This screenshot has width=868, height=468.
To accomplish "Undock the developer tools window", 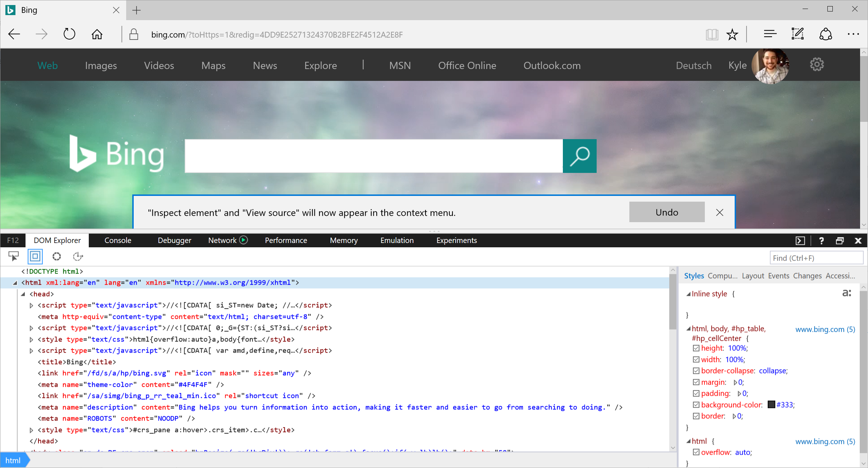I will click(x=840, y=240).
